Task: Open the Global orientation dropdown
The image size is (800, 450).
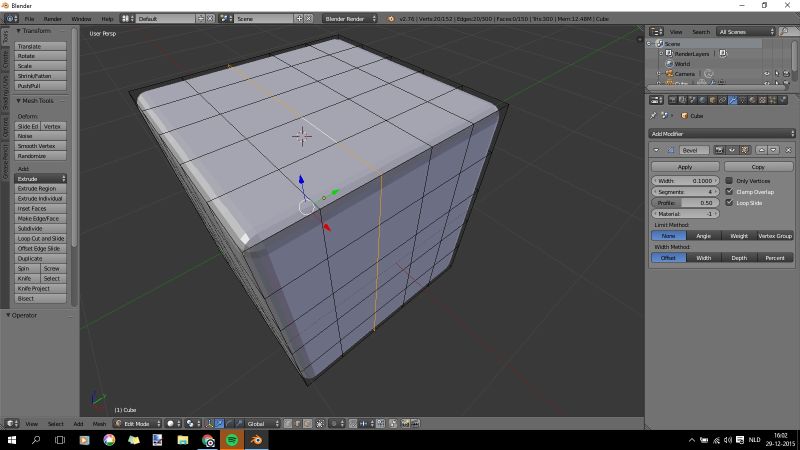Action: click(263, 423)
